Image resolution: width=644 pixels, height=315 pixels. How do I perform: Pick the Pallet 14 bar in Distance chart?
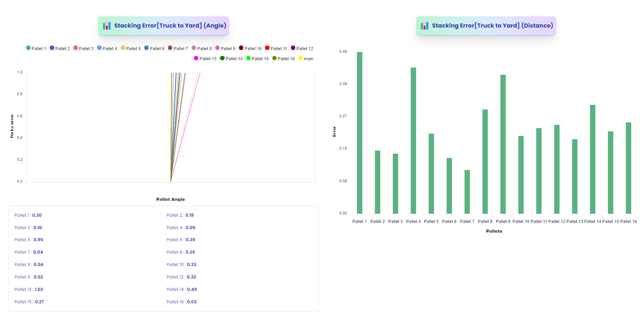click(593, 159)
